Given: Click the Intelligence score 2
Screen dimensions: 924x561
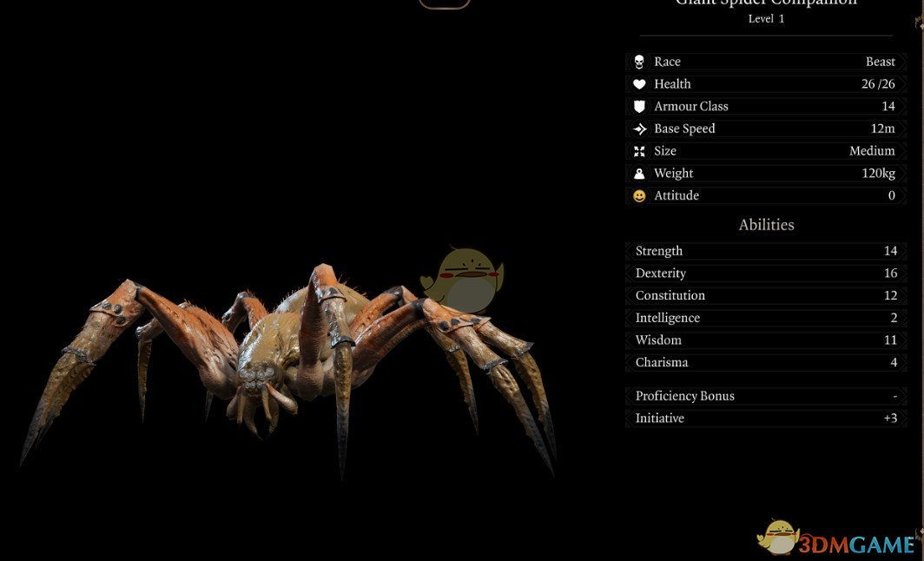Looking at the screenshot, I should [x=894, y=318].
